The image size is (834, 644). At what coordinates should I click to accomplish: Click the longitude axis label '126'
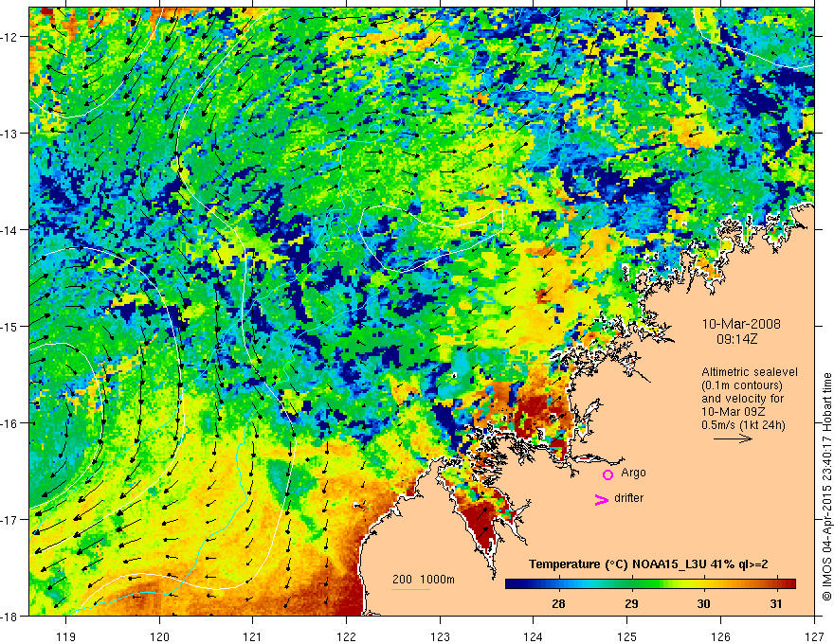720,636
